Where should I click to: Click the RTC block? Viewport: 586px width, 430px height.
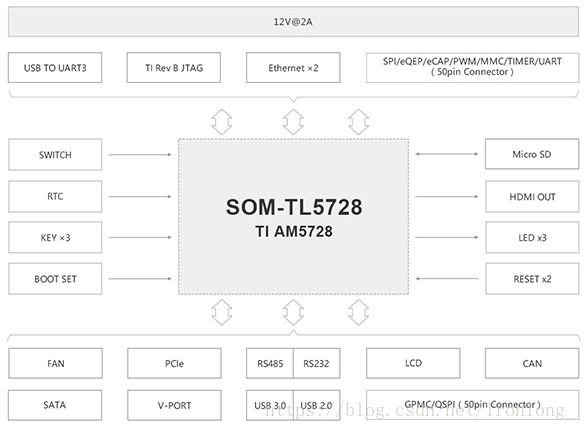(x=55, y=197)
